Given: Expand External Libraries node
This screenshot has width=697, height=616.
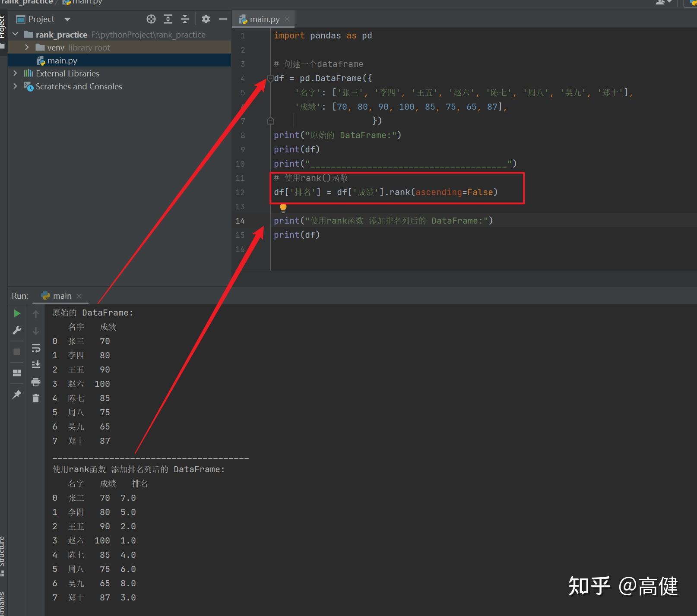Looking at the screenshot, I should tap(15, 73).
